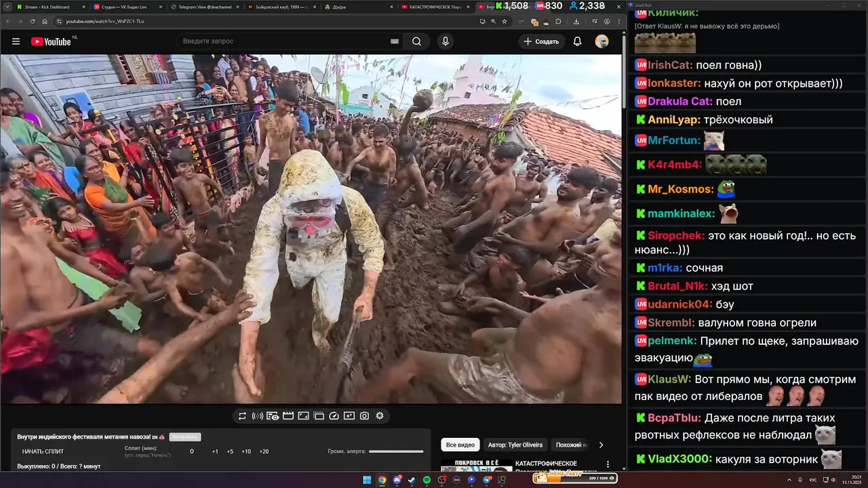Bookmark this page with star icon
Image resolution: width=868 pixels, height=488 pixels.
(505, 21)
